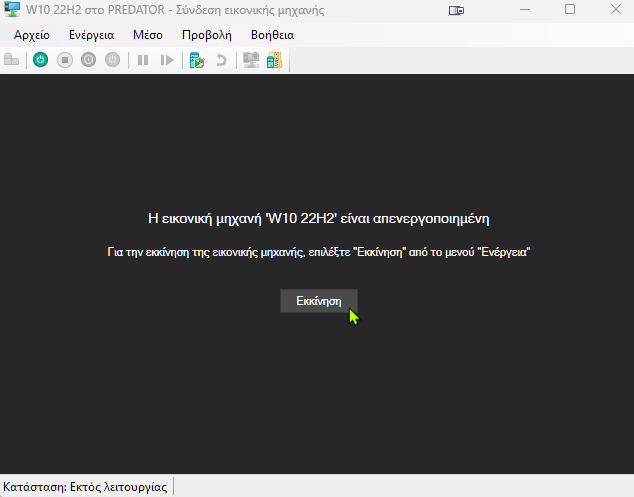Close the virtual machine connection window
The height and width of the screenshot is (497, 634).
[616, 9]
